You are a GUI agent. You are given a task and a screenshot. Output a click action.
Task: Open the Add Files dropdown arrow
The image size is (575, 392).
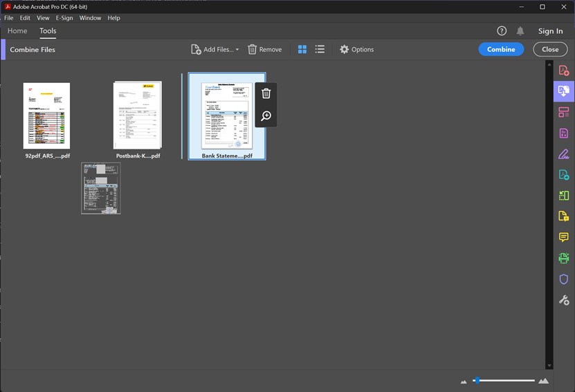237,50
